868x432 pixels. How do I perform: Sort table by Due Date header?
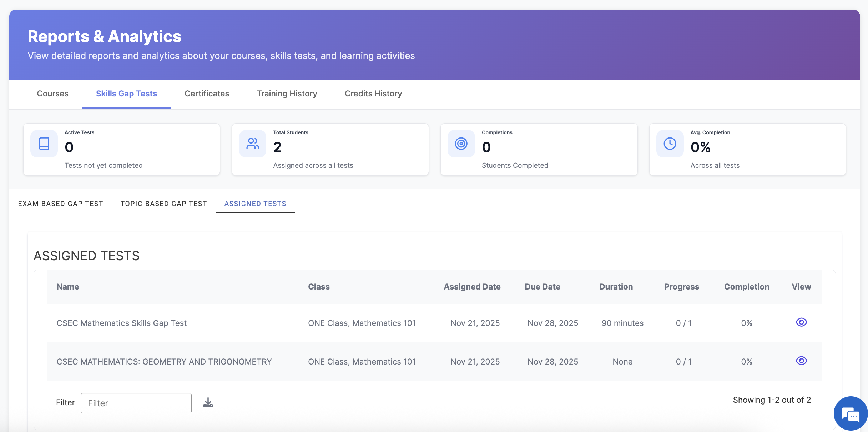click(x=542, y=287)
